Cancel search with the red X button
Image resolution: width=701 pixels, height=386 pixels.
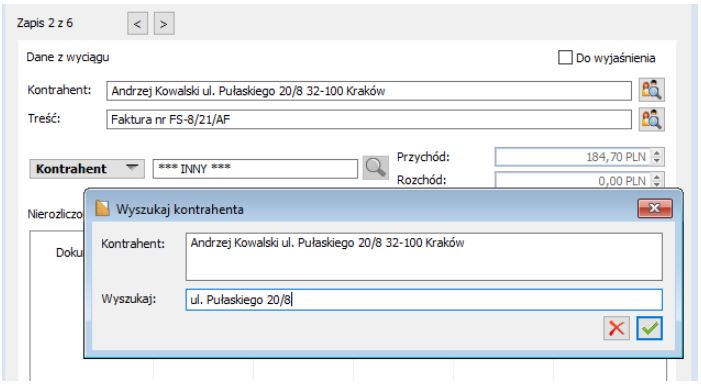coord(617,328)
